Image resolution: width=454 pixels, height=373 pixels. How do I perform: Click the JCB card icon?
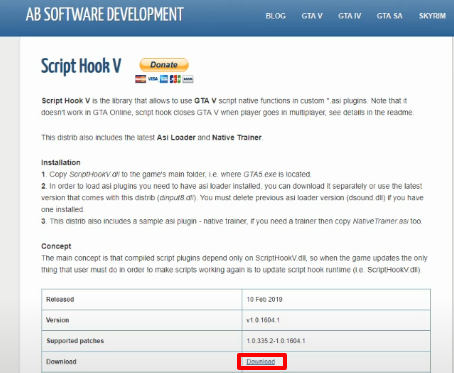pos(175,79)
